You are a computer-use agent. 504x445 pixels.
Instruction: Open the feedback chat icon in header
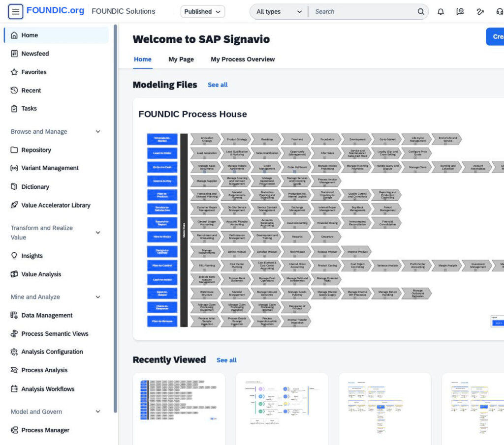click(x=460, y=12)
